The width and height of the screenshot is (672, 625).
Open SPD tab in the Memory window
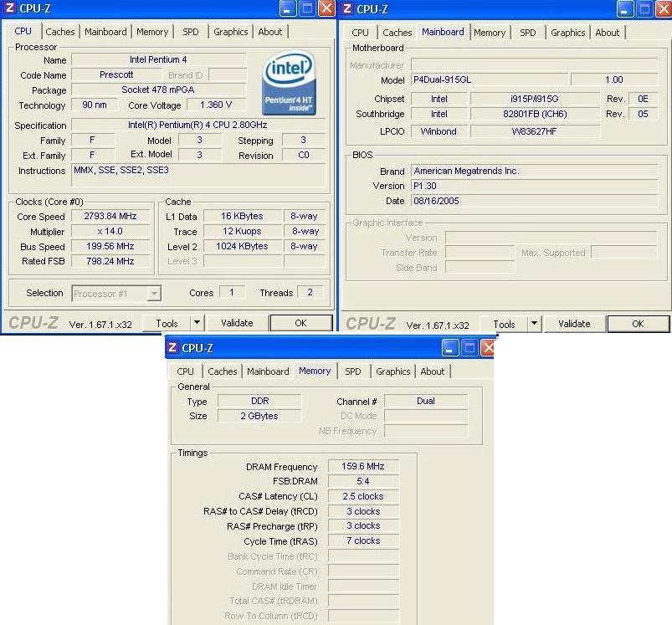[352, 371]
